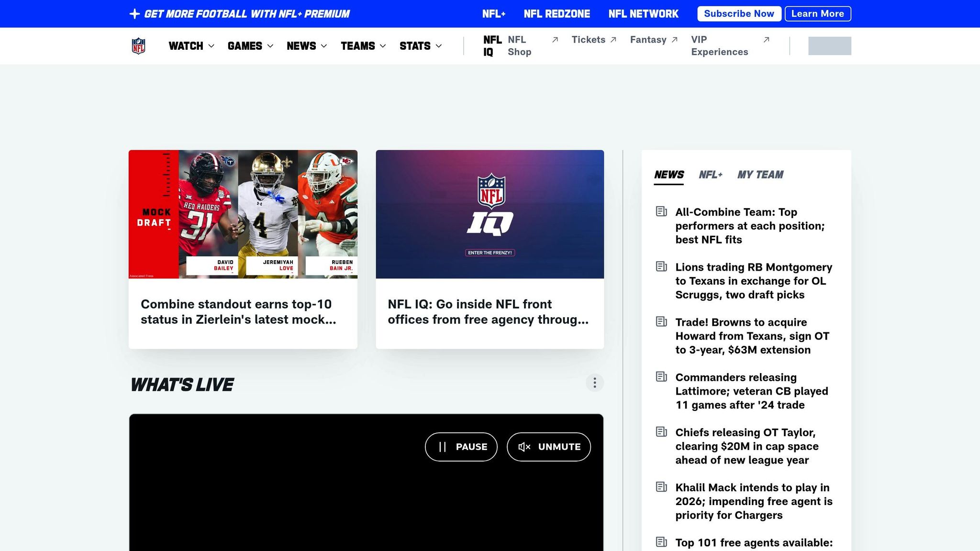Pause the live video

pos(461,446)
